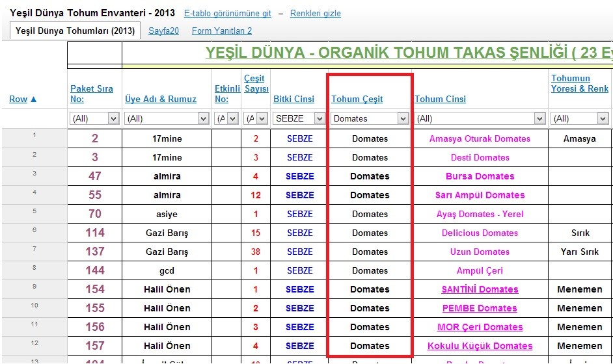This screenshot has width=613, height=364.
Task: Click the Amasya Oturak Domates cell
Action: [480, 138]
